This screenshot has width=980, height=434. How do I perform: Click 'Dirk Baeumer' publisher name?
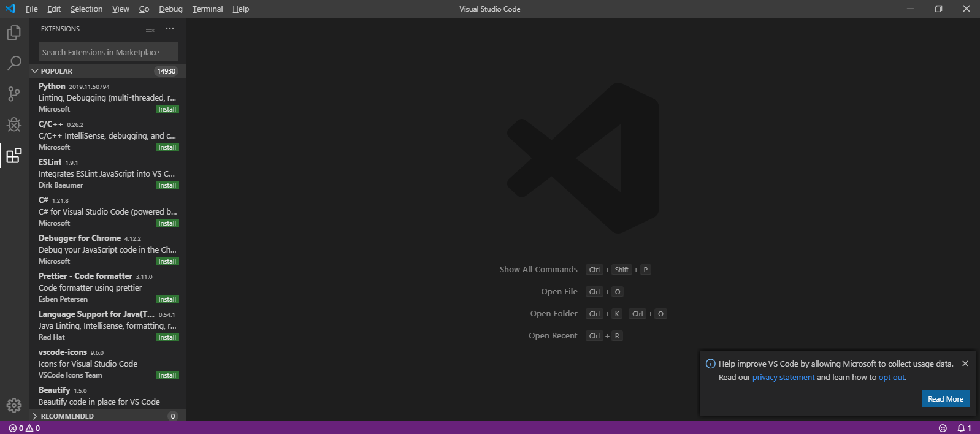[61, 185]
